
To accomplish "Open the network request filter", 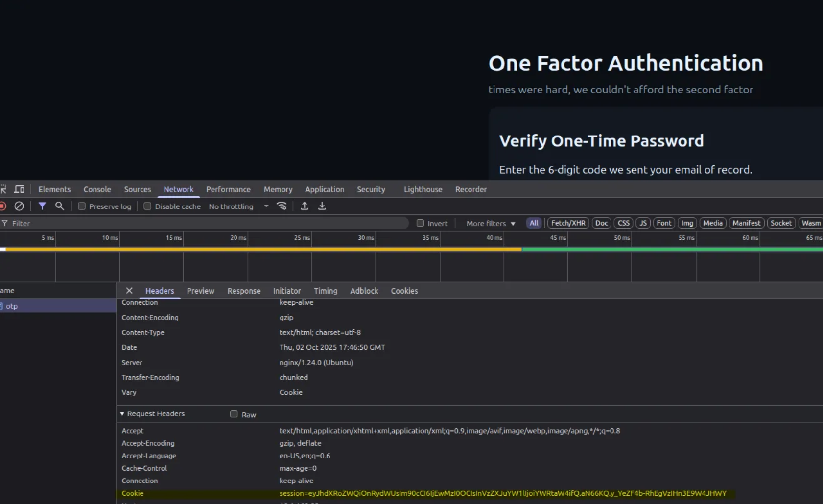I will point(42,206).
